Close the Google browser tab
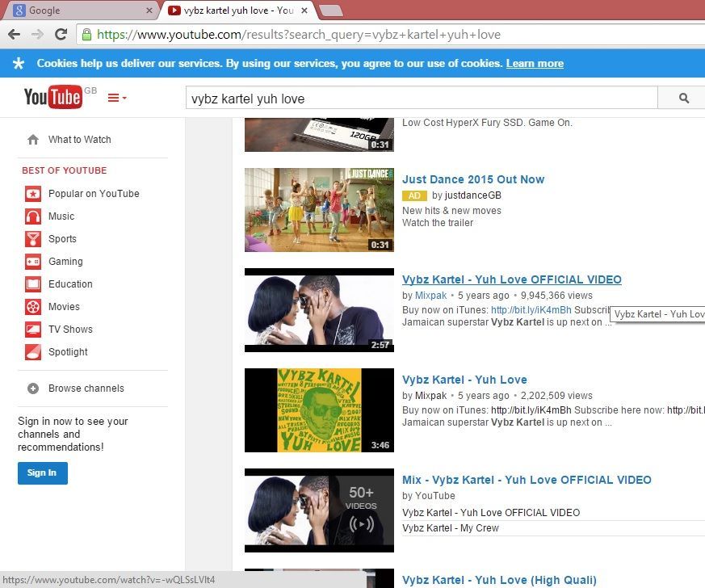This screenshot has height=588, width=705. click(x=149, y=10)
